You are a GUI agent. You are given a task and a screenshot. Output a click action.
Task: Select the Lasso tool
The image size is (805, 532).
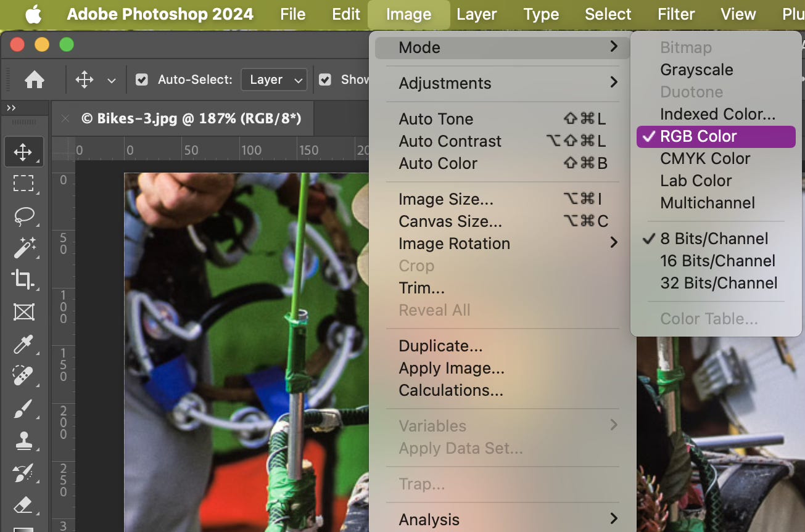coord(23,216)
